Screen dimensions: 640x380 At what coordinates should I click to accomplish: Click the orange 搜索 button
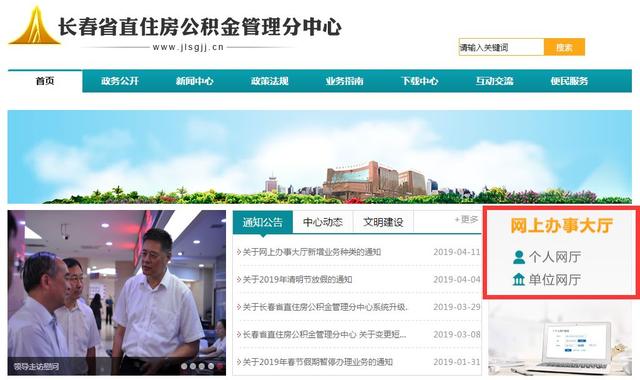(x=564, y=47)
